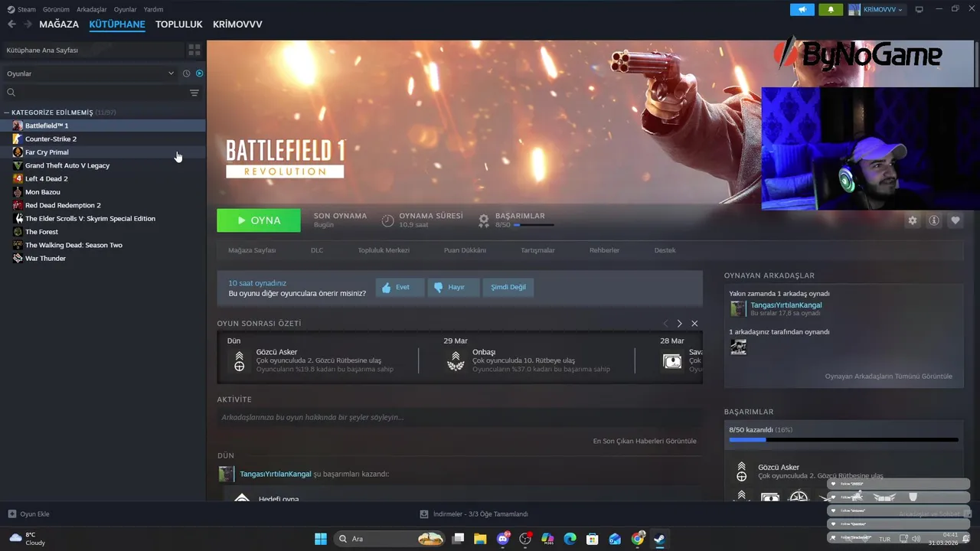
Task: Open the advanced filter icon in sidebar
Action: (x=194, y=93)
